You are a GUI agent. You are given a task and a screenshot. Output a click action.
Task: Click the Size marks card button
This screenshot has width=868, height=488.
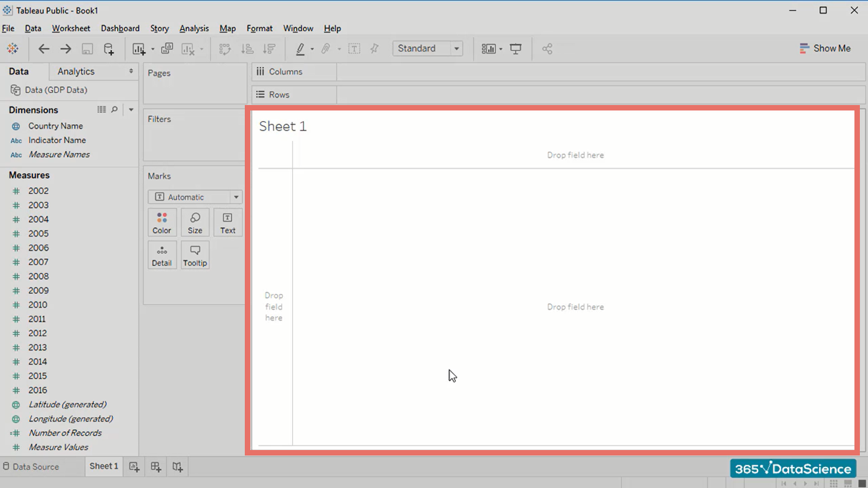(195, 223)
